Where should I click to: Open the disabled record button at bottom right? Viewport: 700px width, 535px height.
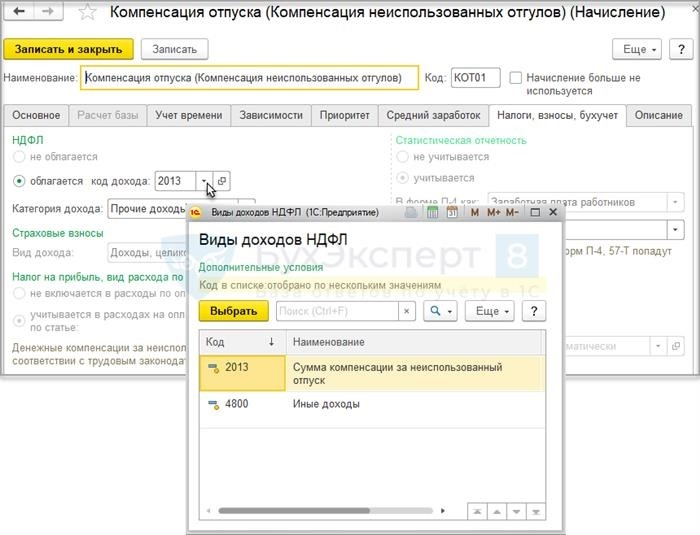pos(675,346)
